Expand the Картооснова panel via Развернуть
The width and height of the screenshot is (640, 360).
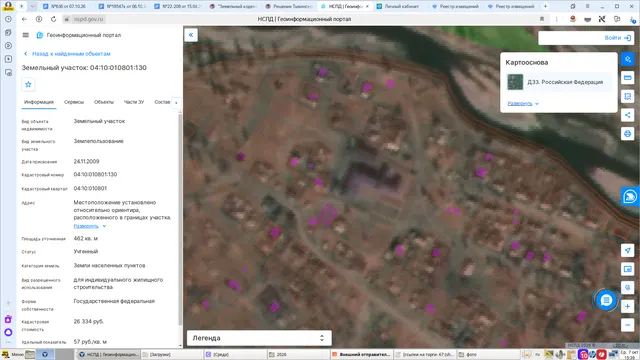click(x=523, y=104)
